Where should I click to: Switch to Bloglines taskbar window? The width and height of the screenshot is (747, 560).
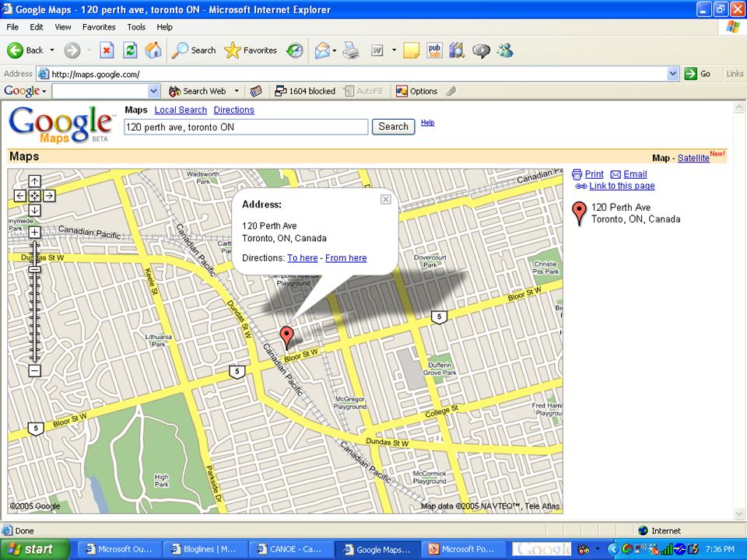(x=204, y=549)
